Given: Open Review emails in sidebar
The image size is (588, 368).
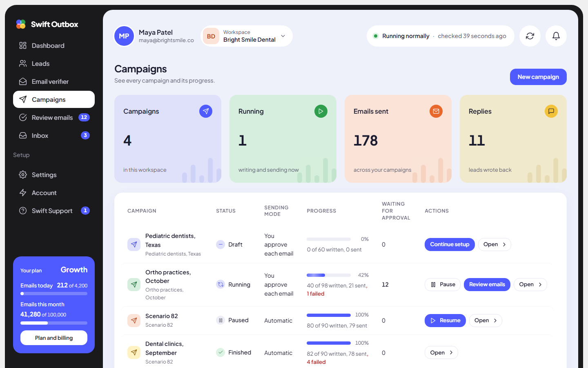Looking at the screenshot, I should pos(54,117).
